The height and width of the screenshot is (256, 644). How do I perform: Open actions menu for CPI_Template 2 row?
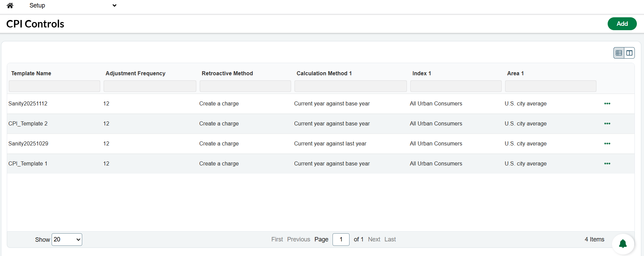point(607,123)
